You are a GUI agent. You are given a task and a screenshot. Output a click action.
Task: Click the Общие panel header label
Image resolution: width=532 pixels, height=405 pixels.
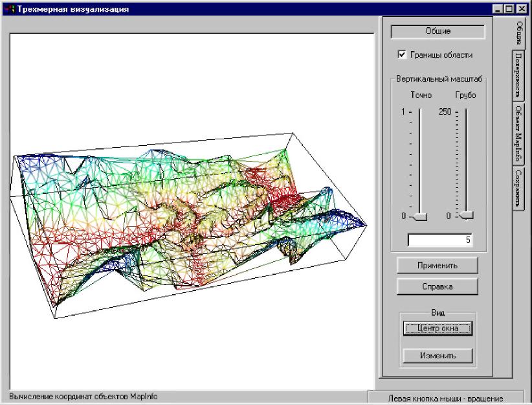click(x=438, y=31)
